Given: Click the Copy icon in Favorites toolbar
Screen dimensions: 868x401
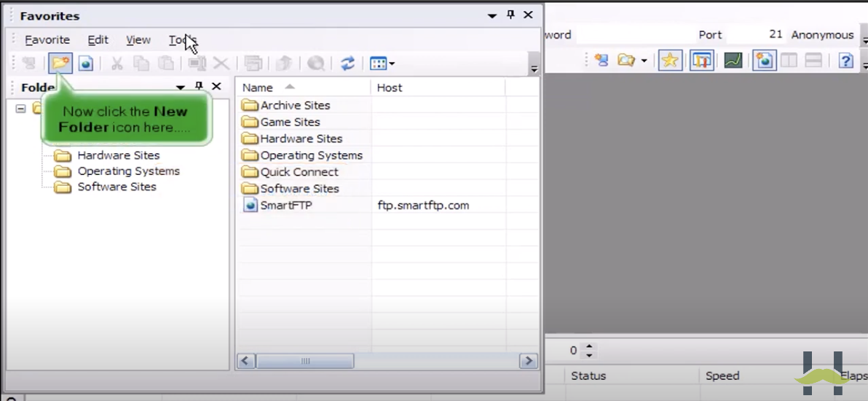Looking at the screenshot, I should (x=142, y=63).
